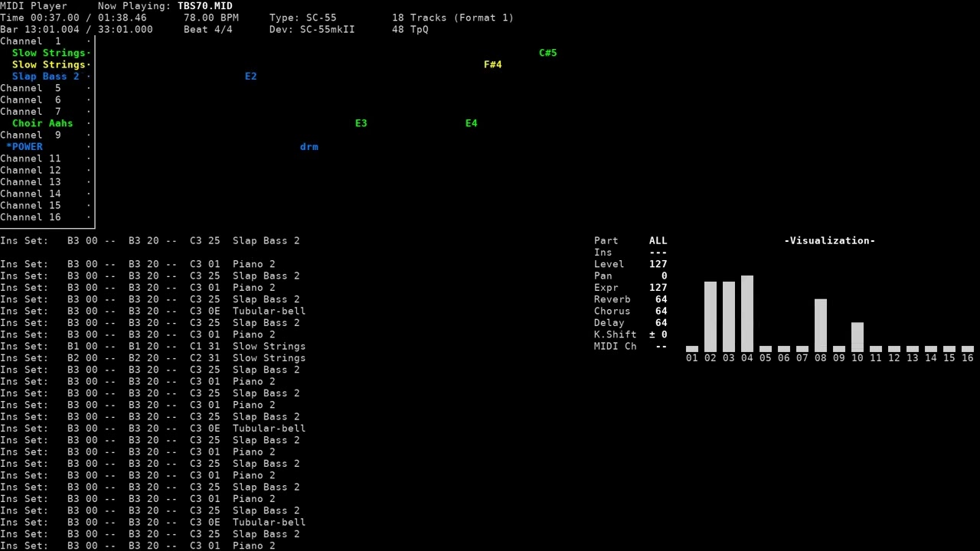The width and height of the screenshot is (980, 551).
Task: Click the *POWER drum channel
Action: pos(24,147)
